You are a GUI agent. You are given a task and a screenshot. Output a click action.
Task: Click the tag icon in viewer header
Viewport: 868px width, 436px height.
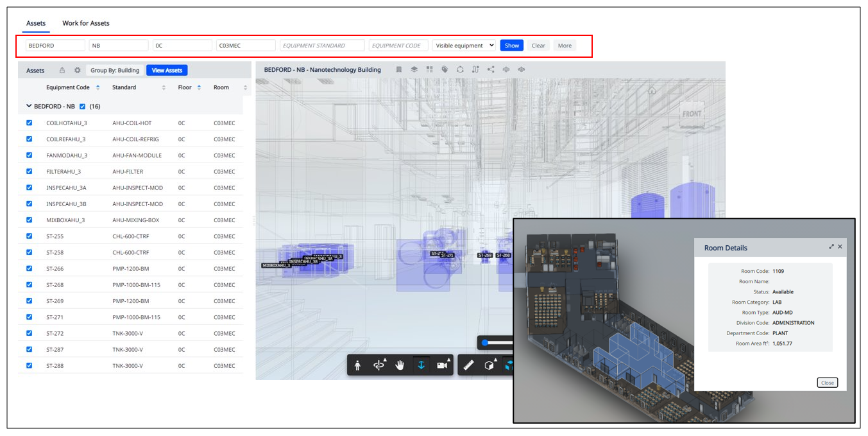click(445, 69)
